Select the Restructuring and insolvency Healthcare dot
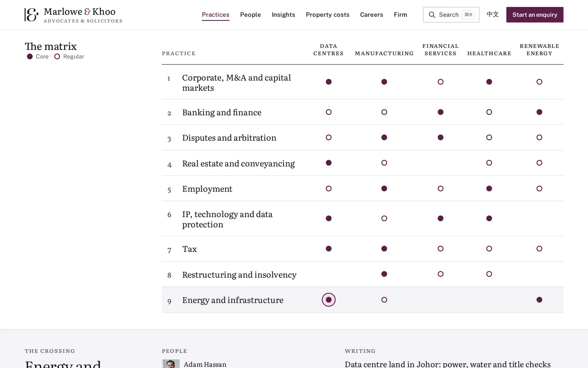The image size is (588, 368). tap(489, 274)
